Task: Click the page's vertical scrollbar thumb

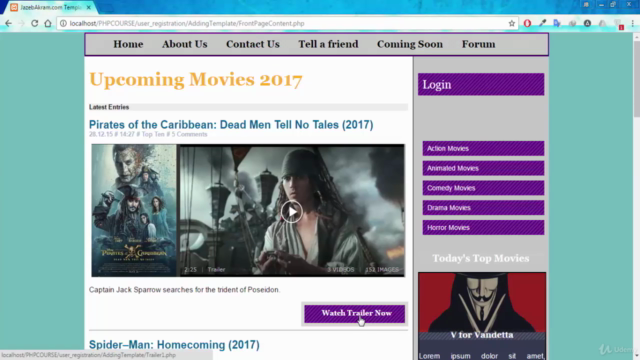Action: (636, 78)
